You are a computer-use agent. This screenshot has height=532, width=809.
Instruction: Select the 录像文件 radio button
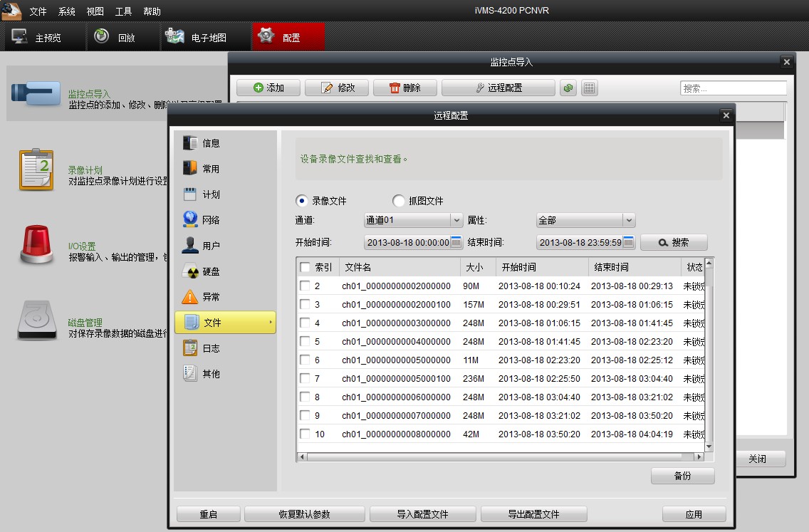click(x=302, y=201)
